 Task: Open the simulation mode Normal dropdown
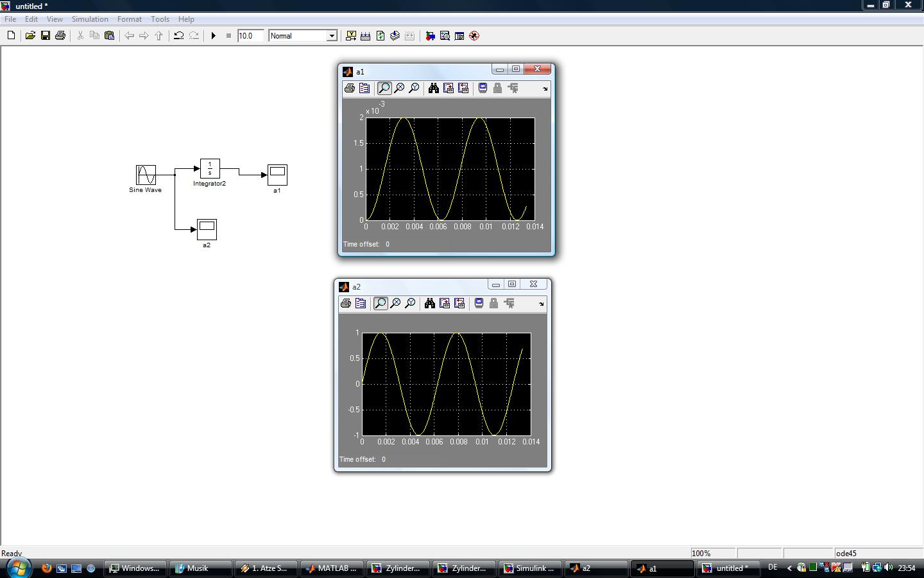(332, 36)
